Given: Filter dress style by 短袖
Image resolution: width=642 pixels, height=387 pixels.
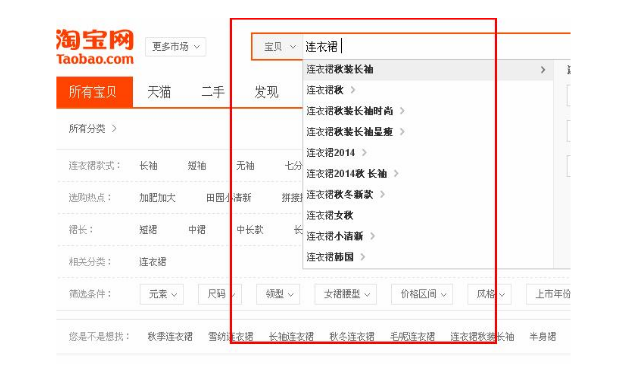Looking at the screenshot, I should pos(197,166).
